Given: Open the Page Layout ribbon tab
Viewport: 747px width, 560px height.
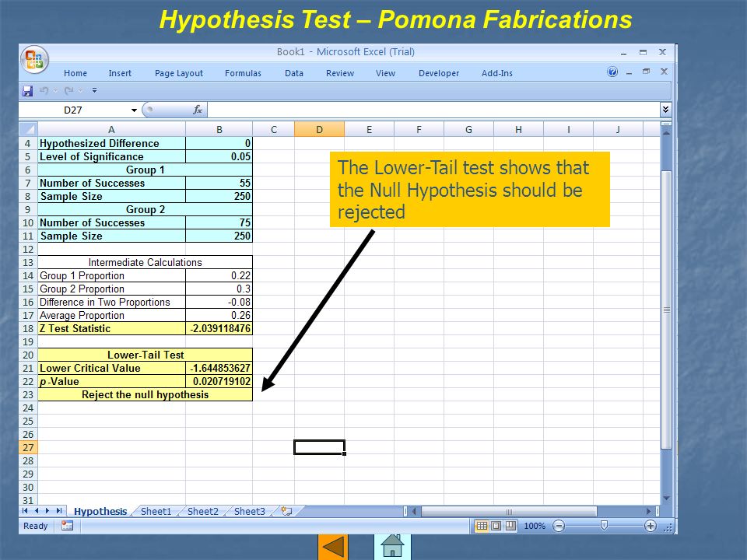Looking at the screenshot, I should tap(179, 73).
